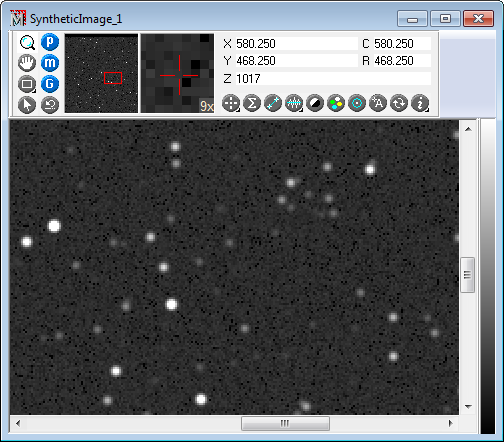Click the undo reset view icon
Screen dimensions: 504x442
pyautogui.click(x=50, y=105)
